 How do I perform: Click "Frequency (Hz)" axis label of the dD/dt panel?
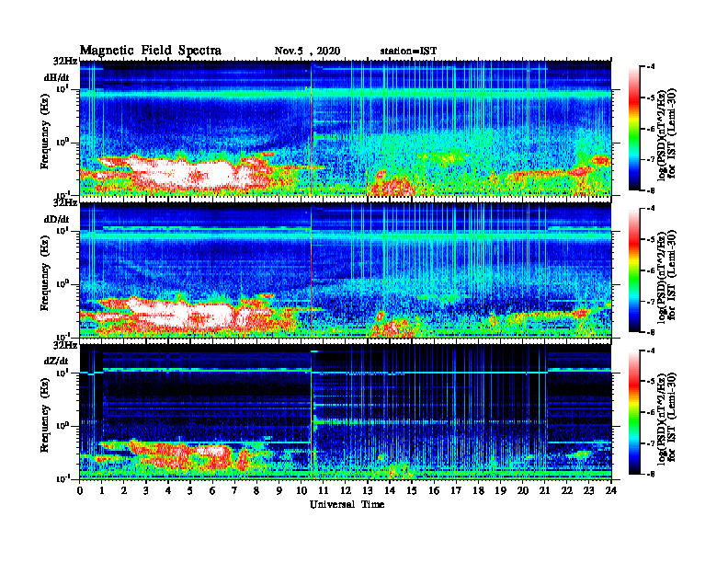click(x=44, y=272)
